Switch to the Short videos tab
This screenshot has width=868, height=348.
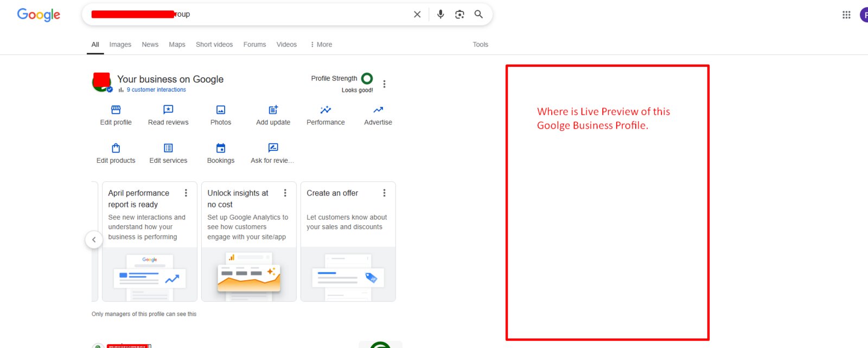click(x=214, y=45)
